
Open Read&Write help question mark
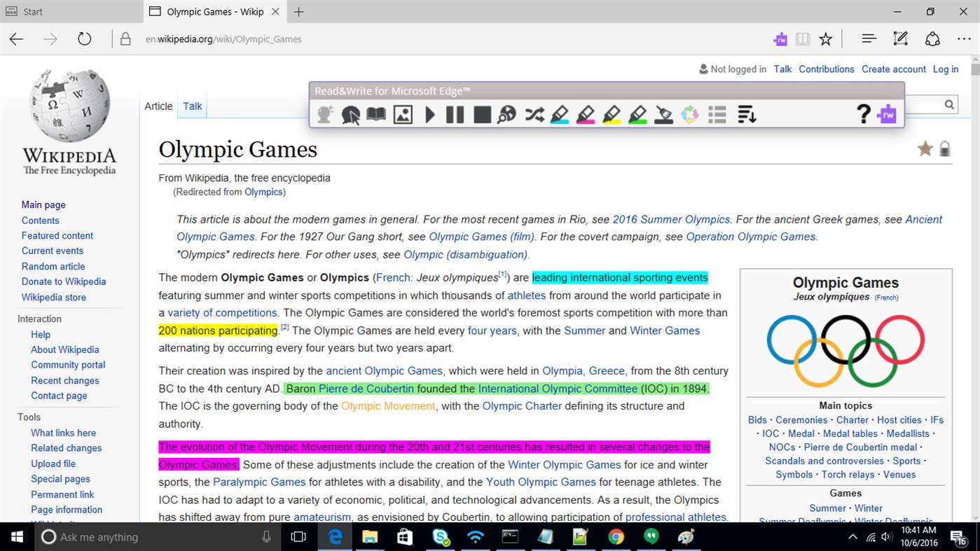point(864,114)
